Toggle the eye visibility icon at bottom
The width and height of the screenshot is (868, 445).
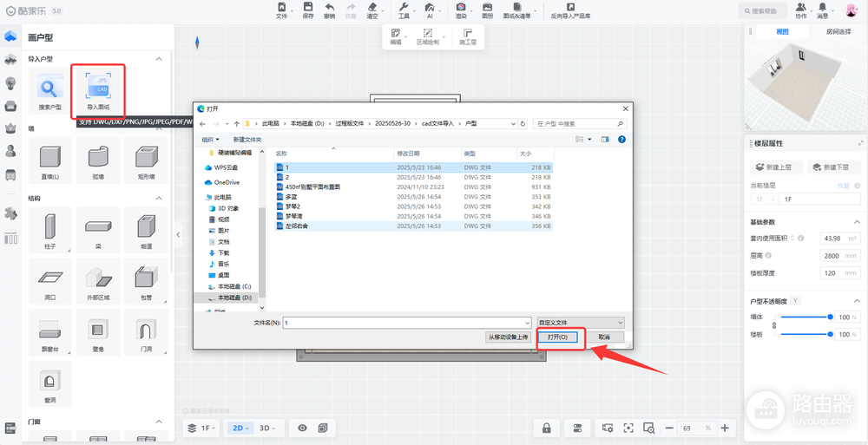click(302, 428)
